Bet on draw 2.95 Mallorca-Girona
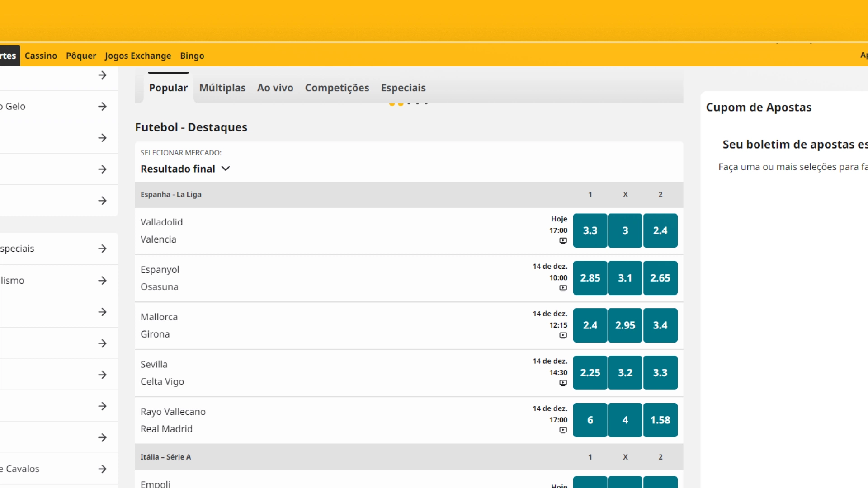 tap(625, 325)
